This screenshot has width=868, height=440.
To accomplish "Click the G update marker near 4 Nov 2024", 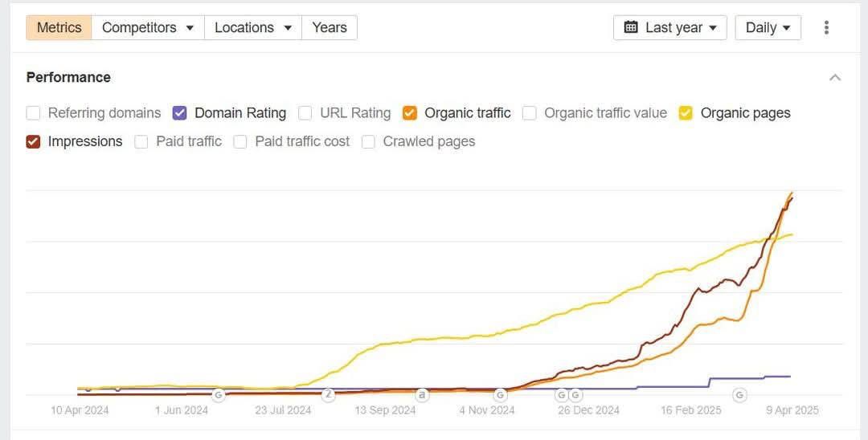I will click(x=500, y=395).
